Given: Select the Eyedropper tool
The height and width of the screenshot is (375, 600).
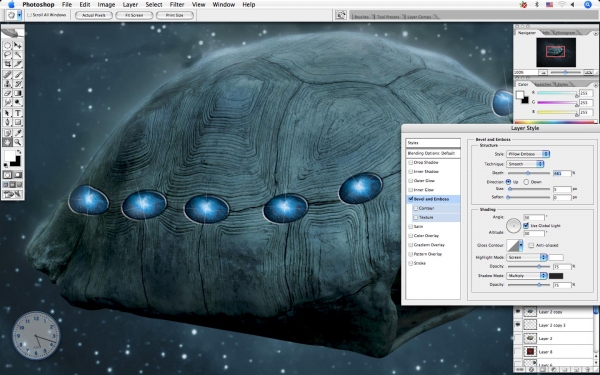Looking at the screenshot, I should 18,133.
